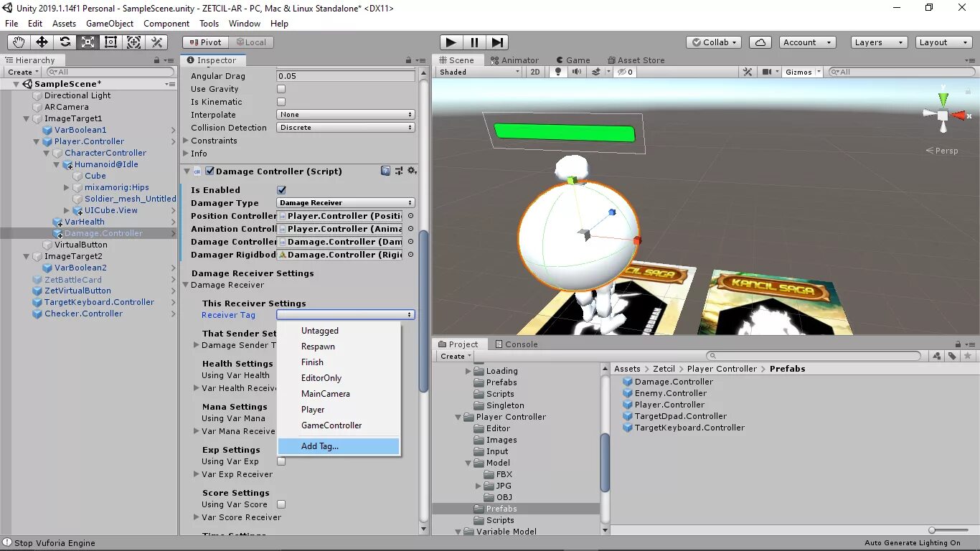This screenshot has width=980, height=551.
Task: Switch to the Animator tab
Action: tap(514, 60)
